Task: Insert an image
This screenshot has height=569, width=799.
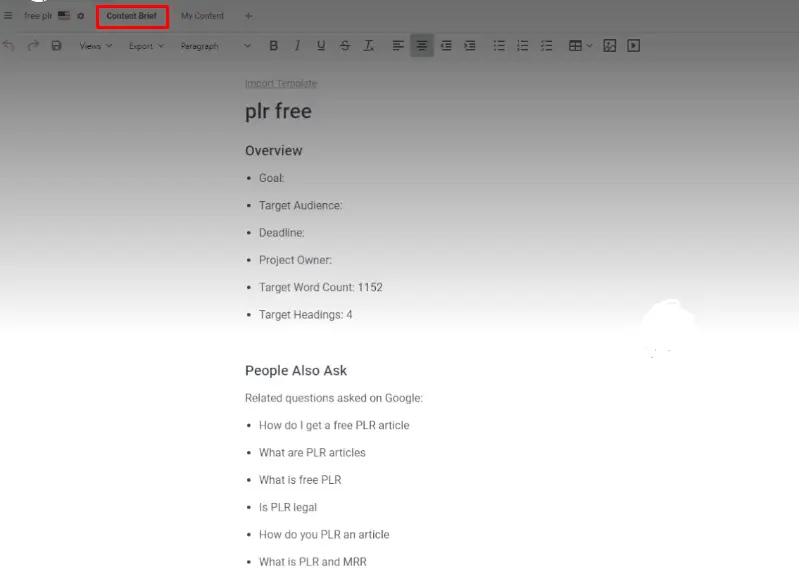Action: coord(609,46)
